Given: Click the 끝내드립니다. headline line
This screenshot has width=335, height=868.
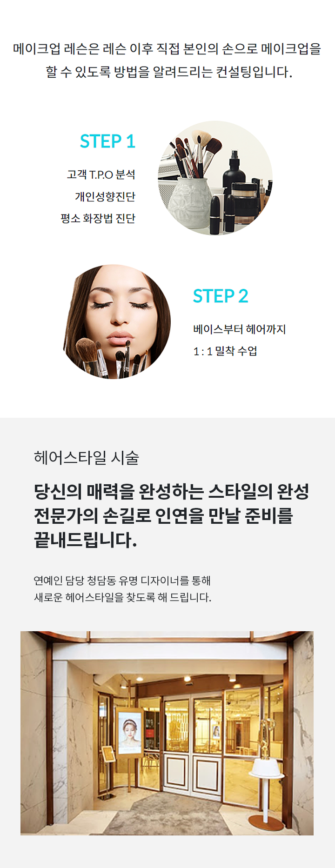Looking at the screenshot, I should pos(86,540).
